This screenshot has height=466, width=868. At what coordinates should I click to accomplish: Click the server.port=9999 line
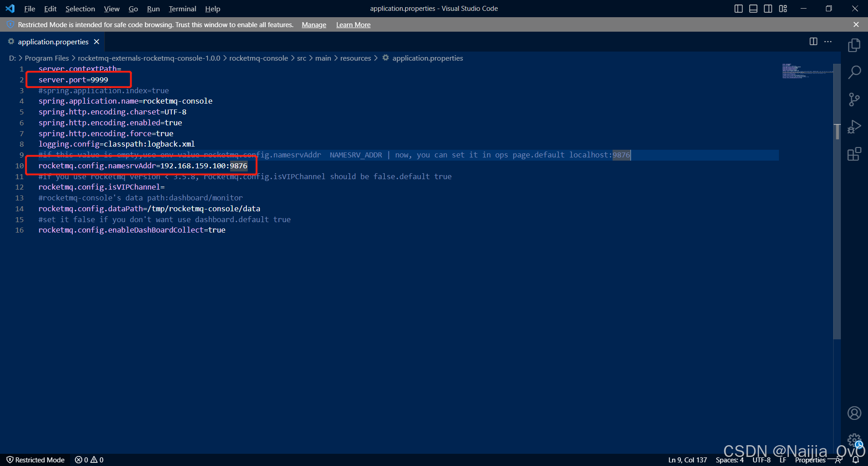coord(73,80)
